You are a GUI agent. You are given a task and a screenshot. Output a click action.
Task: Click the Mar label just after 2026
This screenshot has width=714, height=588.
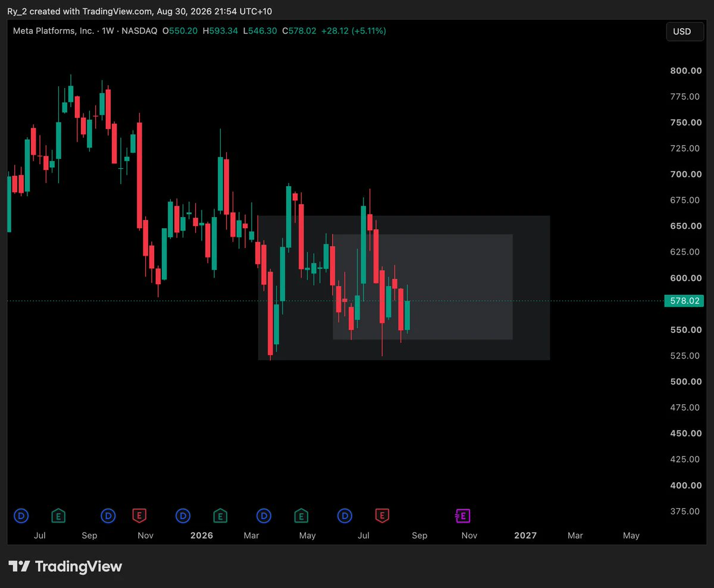[251, 536]
